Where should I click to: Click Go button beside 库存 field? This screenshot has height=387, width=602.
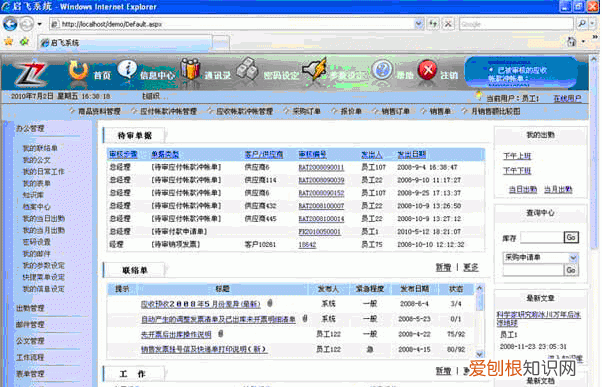571,237
